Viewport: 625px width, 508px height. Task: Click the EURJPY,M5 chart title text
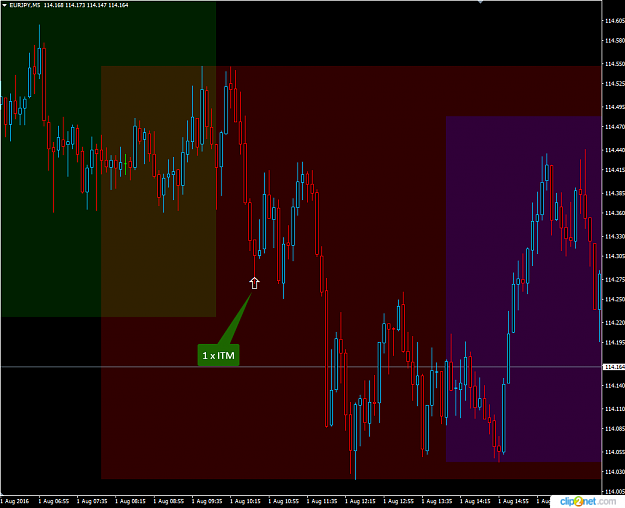pos(25,5)
